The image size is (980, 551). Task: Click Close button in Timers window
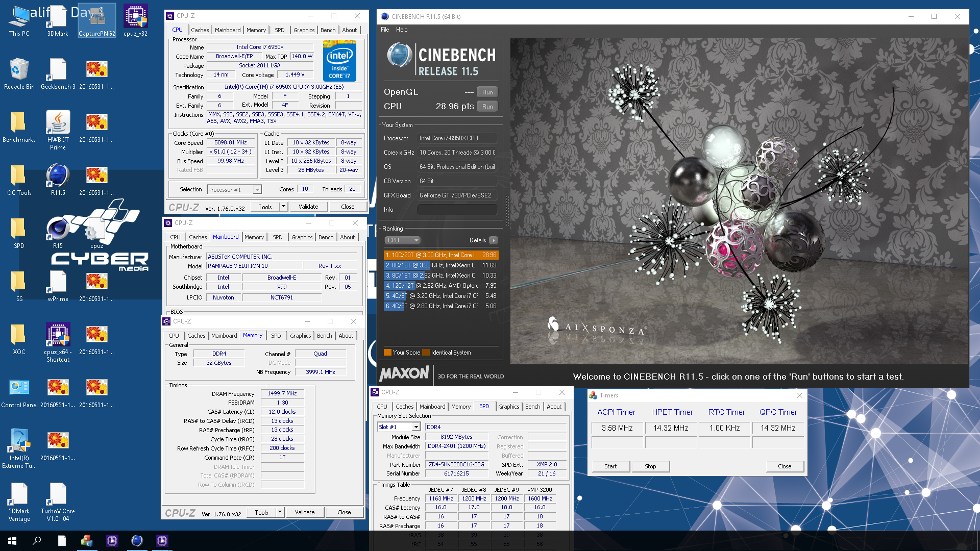pyautogui.click(x=785, y=466)
